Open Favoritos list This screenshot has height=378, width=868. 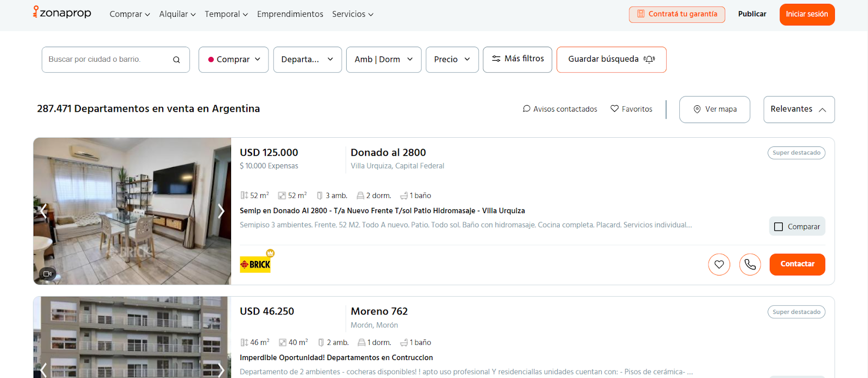[631, 109]
